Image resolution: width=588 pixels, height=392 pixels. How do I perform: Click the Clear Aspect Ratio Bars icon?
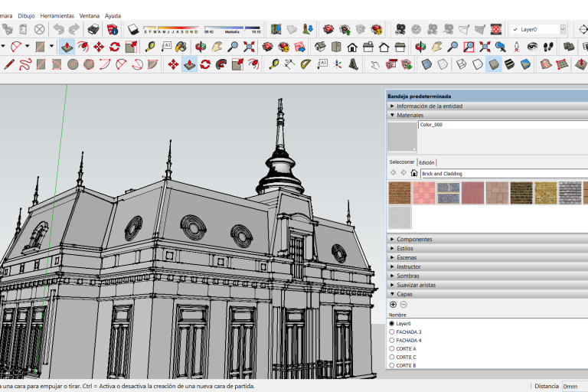[496, 29]
